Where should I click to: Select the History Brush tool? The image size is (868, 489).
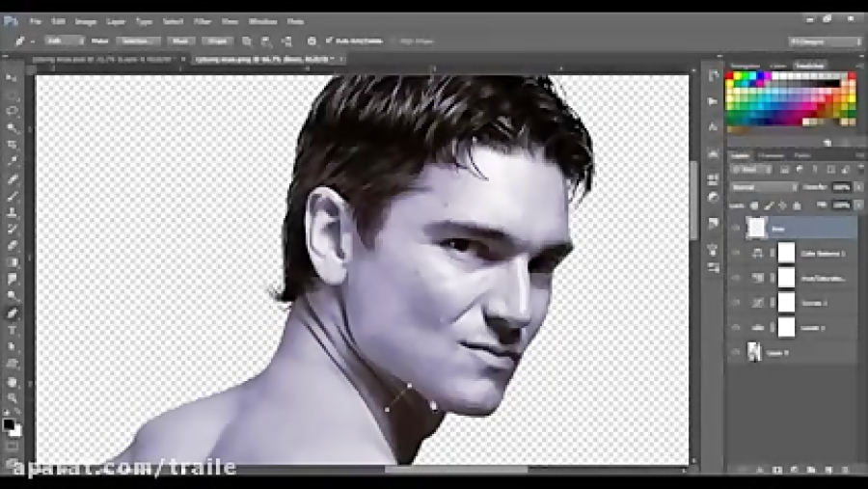(12, 229)
